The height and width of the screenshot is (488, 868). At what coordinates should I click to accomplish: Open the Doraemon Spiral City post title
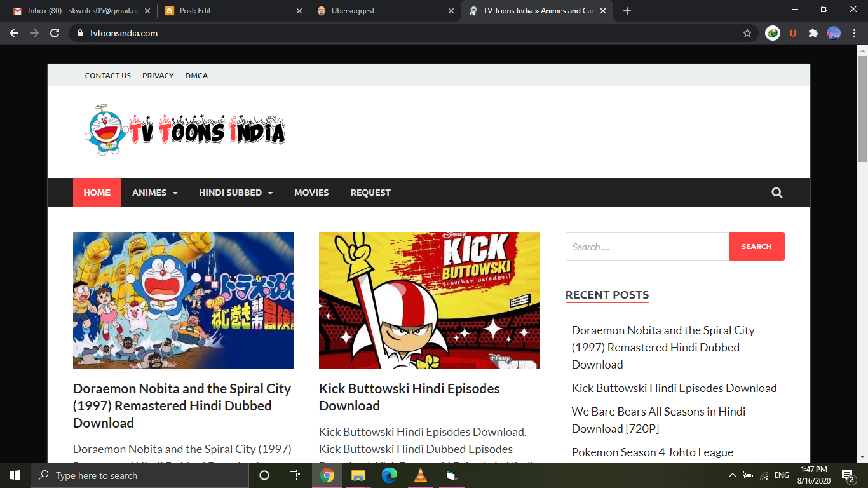(x=182, y=405)
